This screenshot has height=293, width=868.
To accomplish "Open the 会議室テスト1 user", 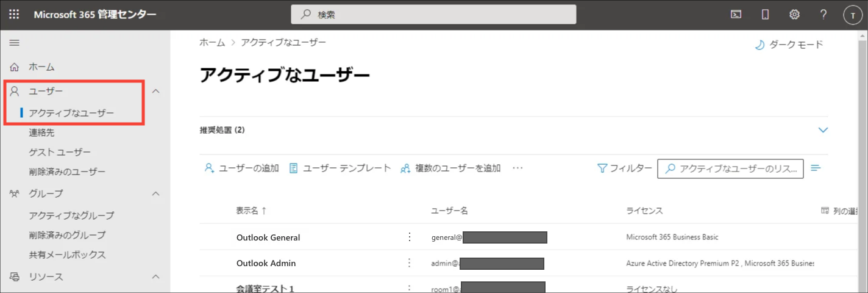I will tap(266, 289).
